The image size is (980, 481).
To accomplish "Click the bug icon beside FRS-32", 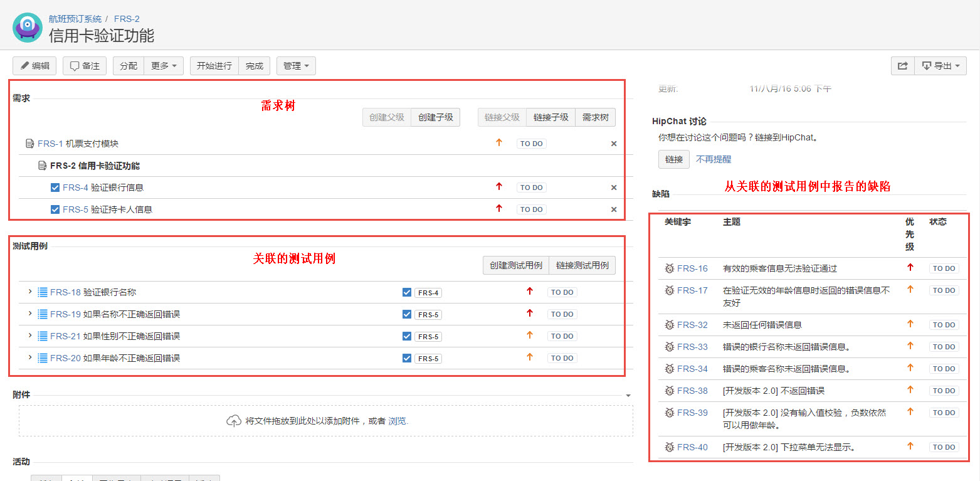I will [x=670, y=325].
